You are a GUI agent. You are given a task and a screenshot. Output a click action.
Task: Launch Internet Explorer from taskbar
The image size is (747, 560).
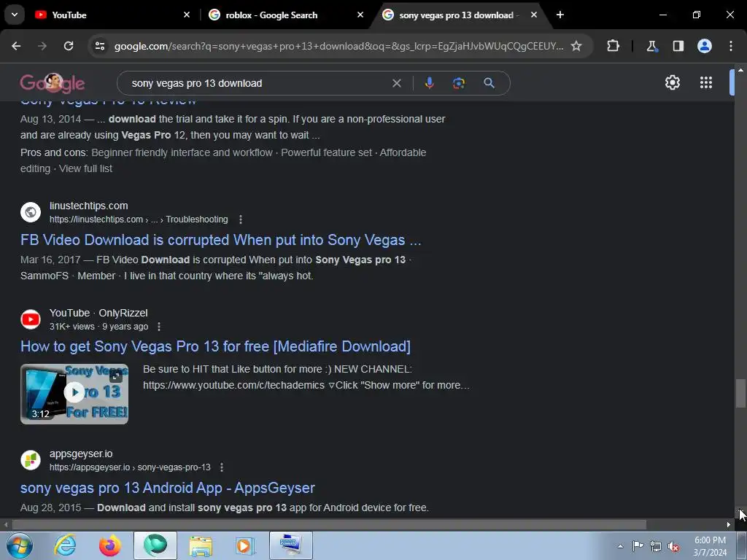(x=65, y=545)
